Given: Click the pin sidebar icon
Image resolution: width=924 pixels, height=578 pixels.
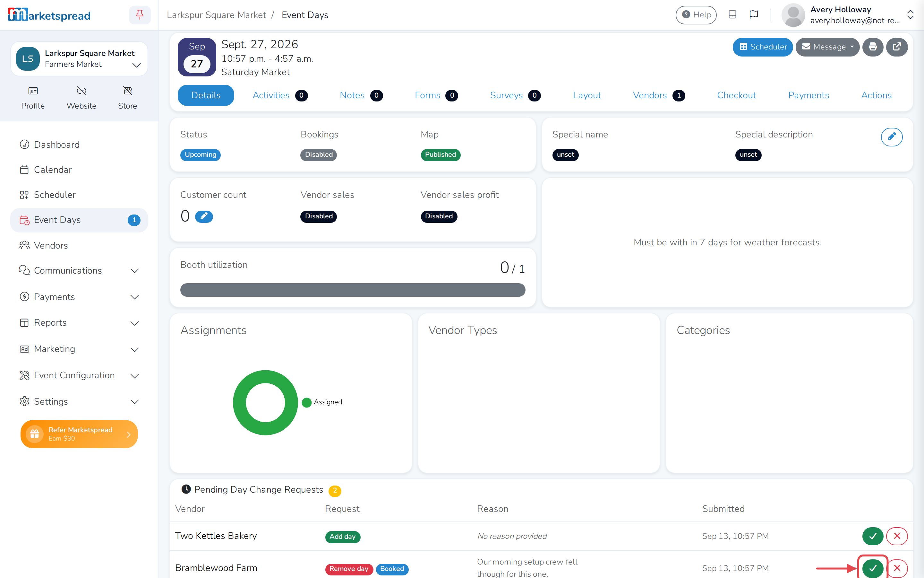Looking at the screenshot, I should (x=140, y=15).
